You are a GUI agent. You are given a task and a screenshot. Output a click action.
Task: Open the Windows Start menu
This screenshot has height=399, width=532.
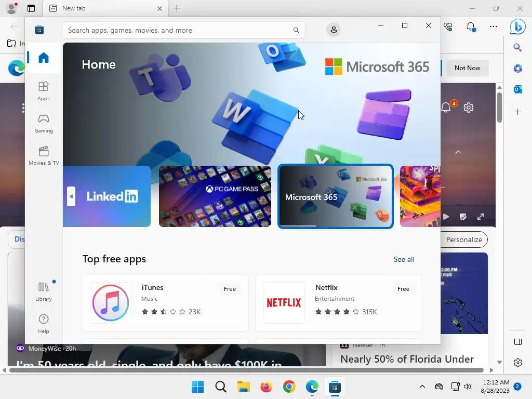click(x=198, y=387)
